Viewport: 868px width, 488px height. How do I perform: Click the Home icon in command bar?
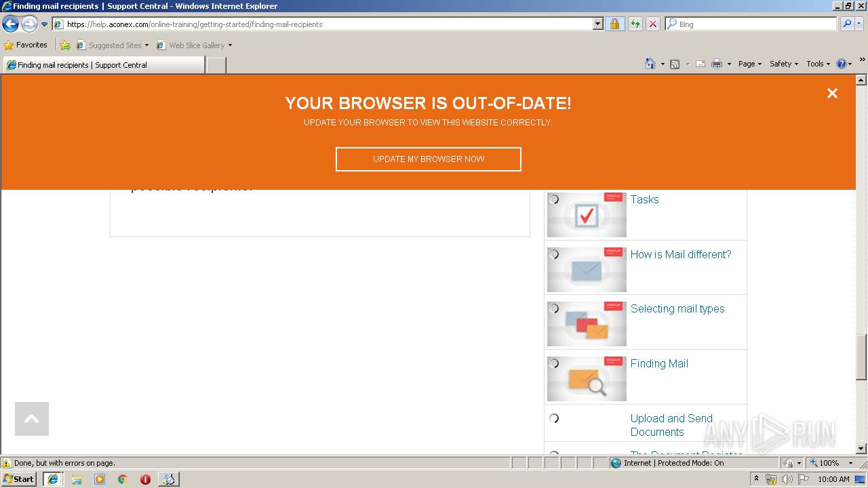pyautogui.click(x=650, y=64)
